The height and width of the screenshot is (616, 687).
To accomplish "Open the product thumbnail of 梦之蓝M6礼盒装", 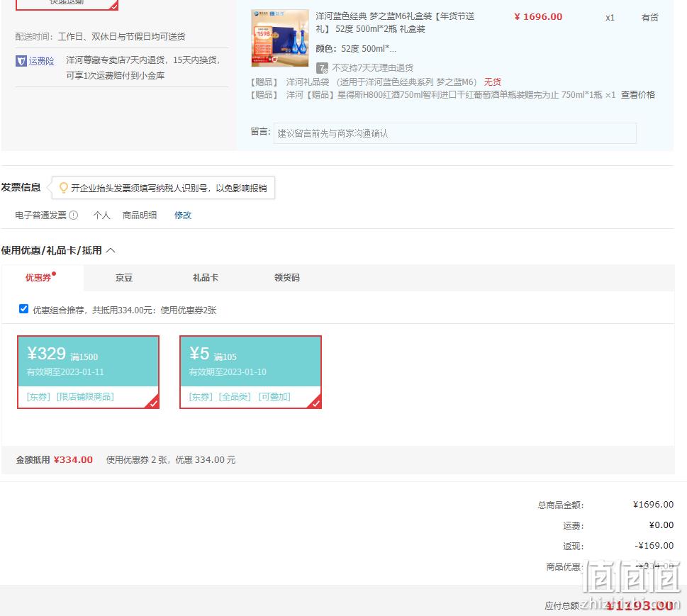I will click(280, 38).
